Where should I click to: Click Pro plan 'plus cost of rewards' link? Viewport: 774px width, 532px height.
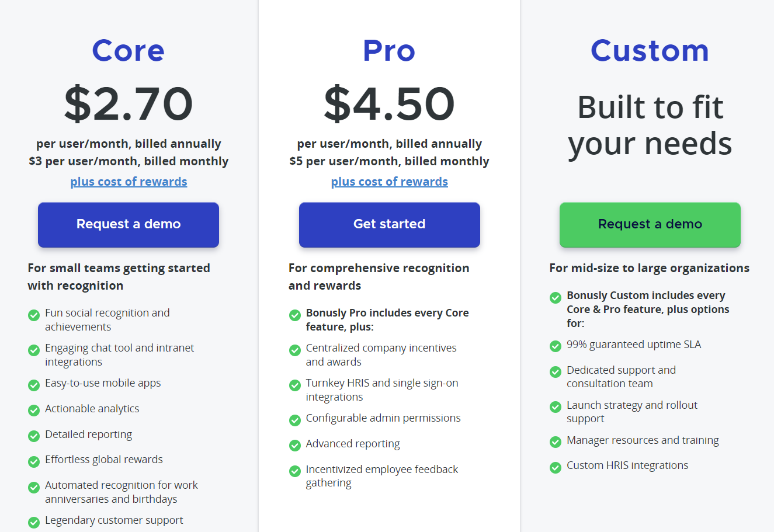coord(389,182)
